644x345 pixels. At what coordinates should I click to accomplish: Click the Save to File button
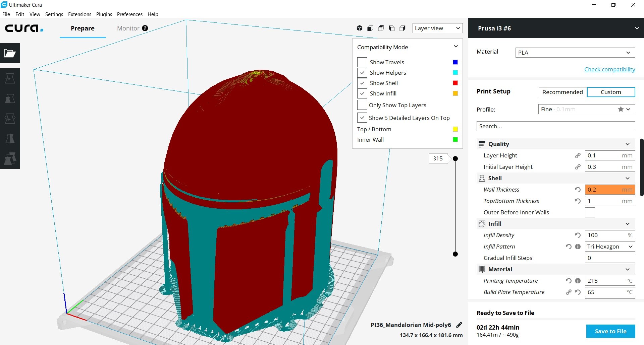pos(611,331)
